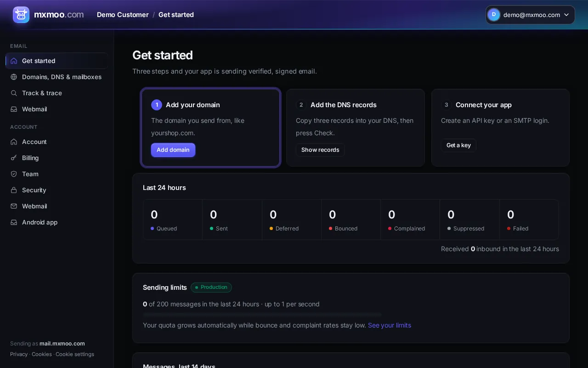Click the Bounced stat label
The width and height of the screenshot is (588, 368).
[x=346, y=229]
